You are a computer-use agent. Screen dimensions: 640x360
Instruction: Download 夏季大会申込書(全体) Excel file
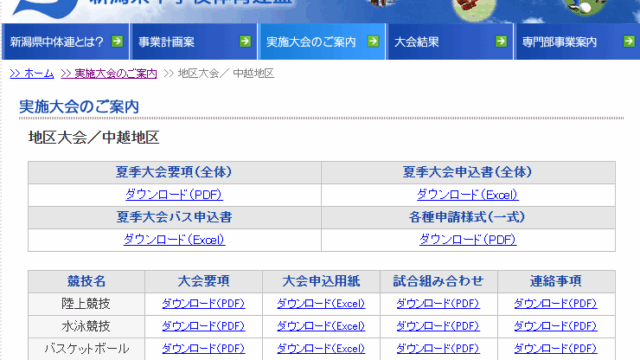(468, 195)
